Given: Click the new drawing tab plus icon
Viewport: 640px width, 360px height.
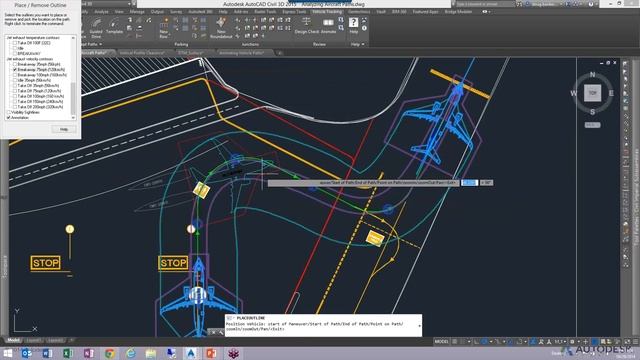Looking at the screenshot, I should click(280, 53).
